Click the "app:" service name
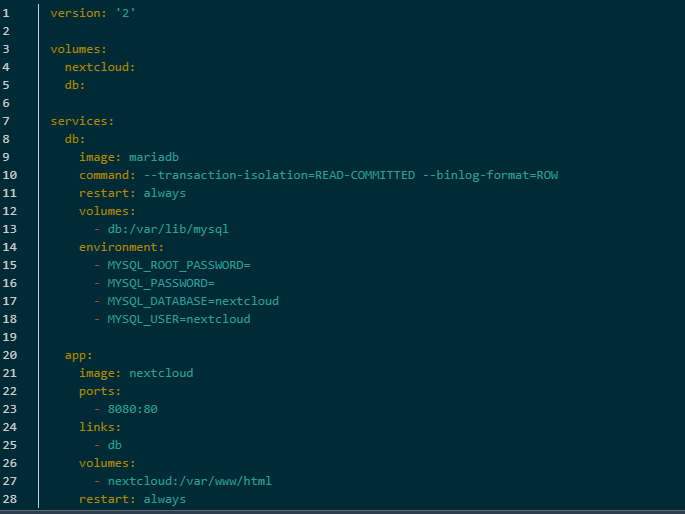This screenshot has width=685, height=514. click(79, 355)
